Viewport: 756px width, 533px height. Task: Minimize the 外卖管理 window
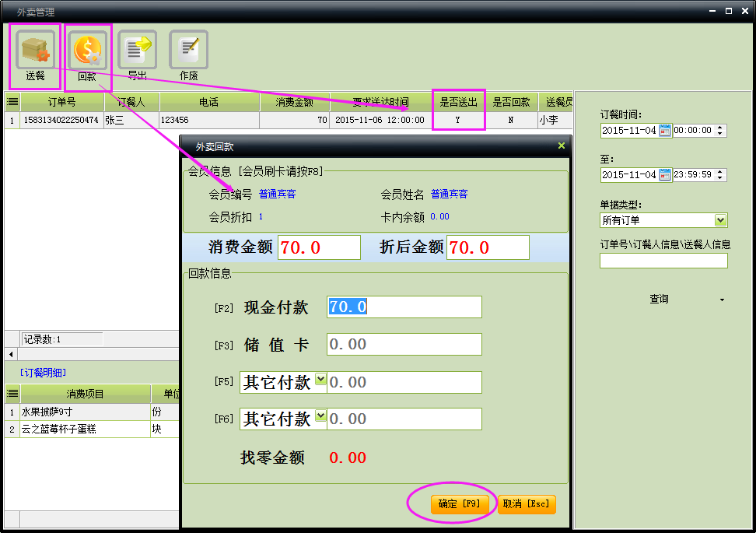tap(712, 11)
